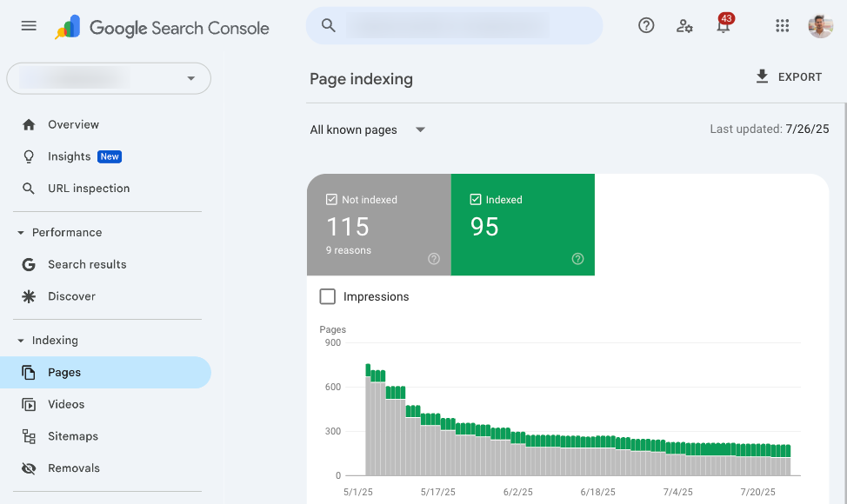
Task: Enable the Impressions checkbox
Action: (327, 296)
